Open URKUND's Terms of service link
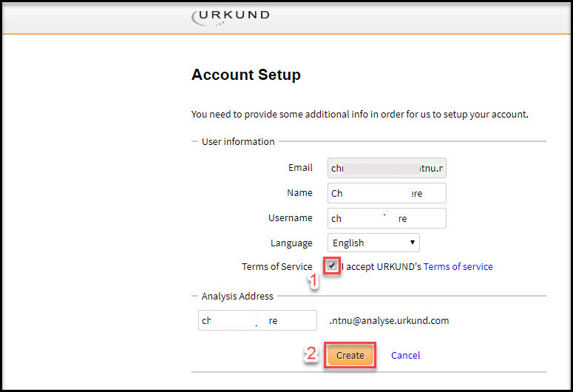This screenshot has width=573, height=392. [x=458, y=266]
